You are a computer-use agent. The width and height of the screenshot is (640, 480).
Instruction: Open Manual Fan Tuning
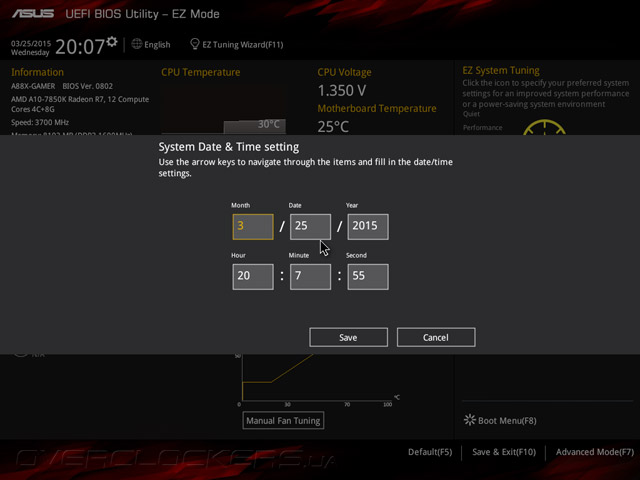pyautogui.click(x=283, y=420)
